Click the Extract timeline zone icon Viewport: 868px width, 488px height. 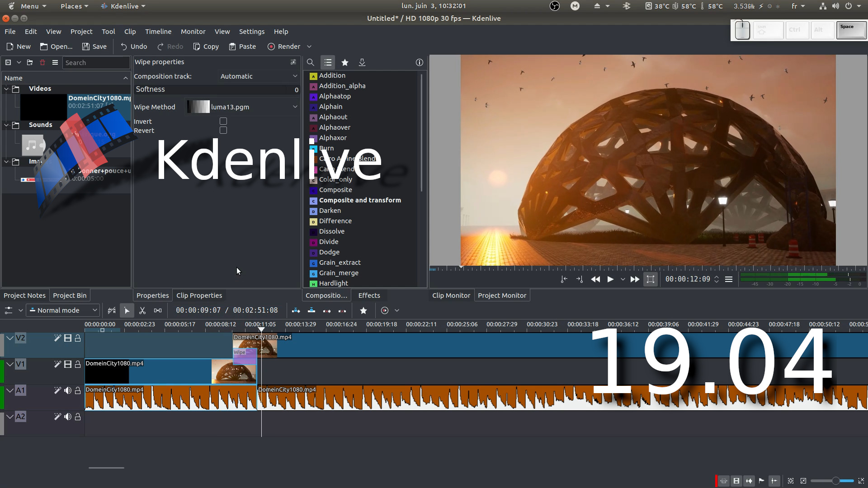[327, 310]
